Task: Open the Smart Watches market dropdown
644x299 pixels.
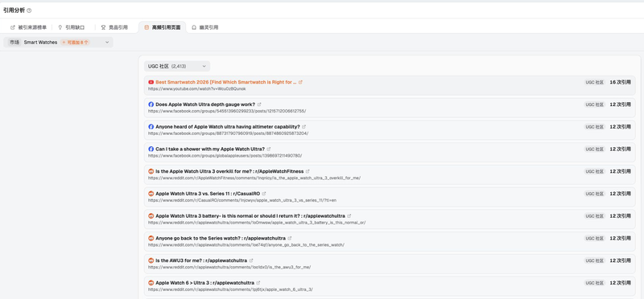Action: coord(58,43)
